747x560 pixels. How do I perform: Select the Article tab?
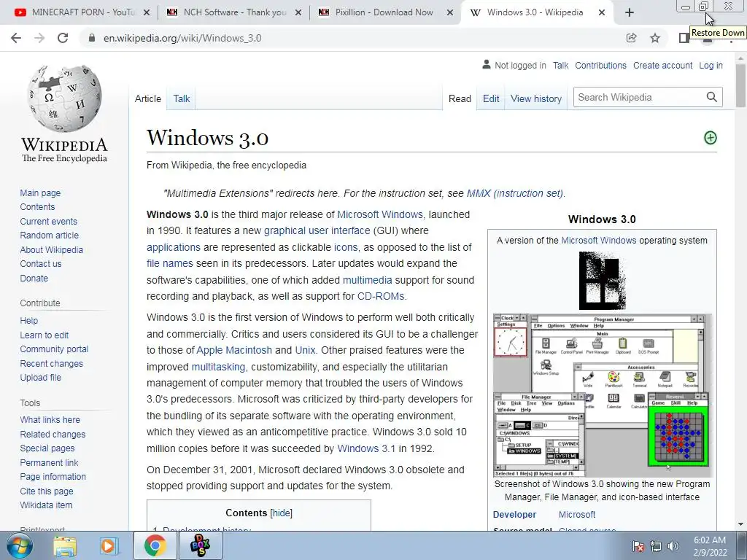(147, 98)
